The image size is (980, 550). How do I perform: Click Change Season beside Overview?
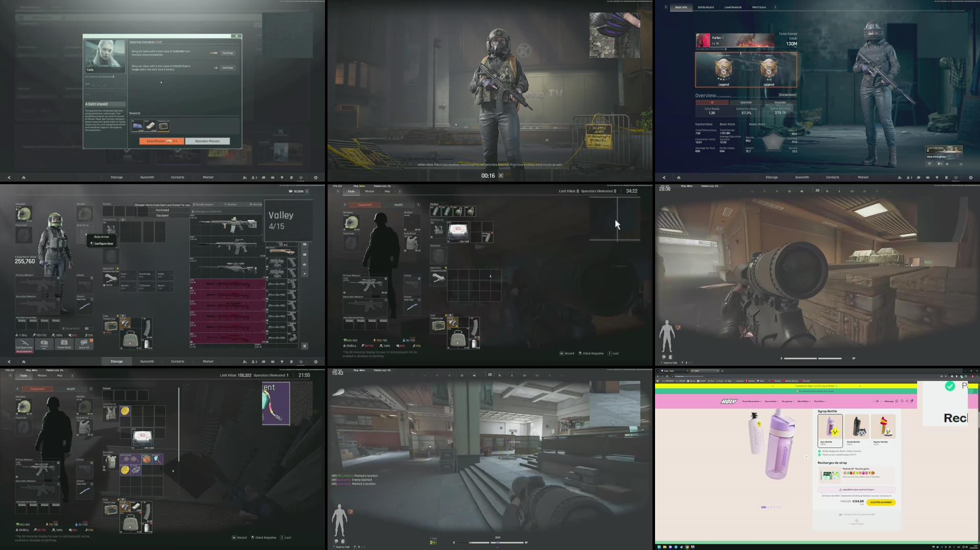click(x=788, y=95)
